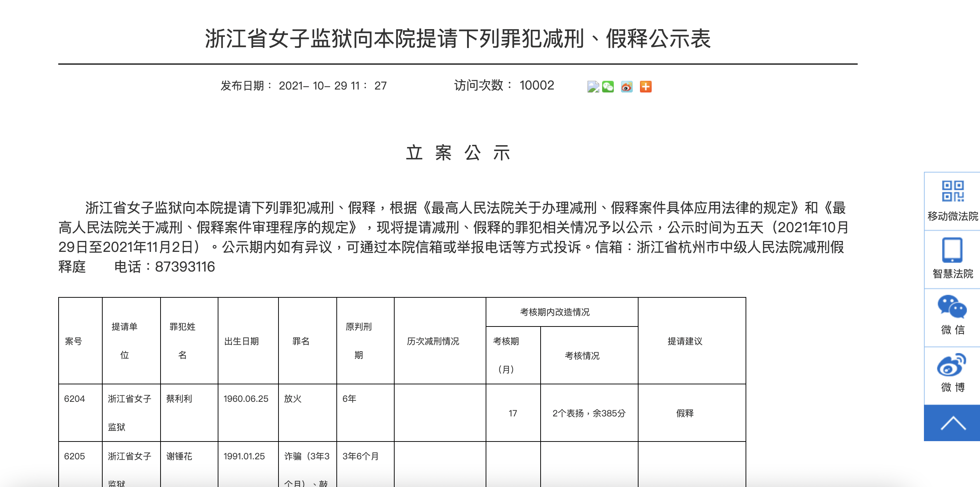Click the visit count 10002
This screenshot has height=487, width=980.
(537, 85)
